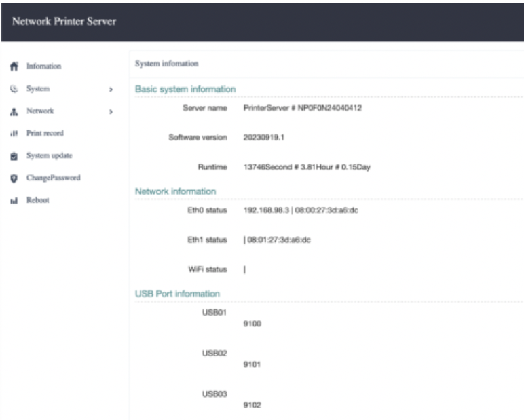Select Reboot from the sidebar

[x=37, y=201]
